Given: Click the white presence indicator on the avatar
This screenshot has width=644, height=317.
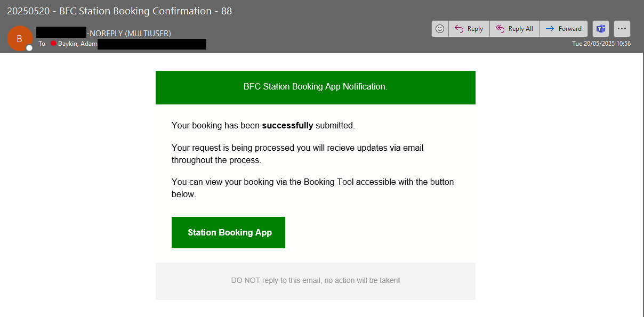Looking at the screenshot, I should (29, 48).
